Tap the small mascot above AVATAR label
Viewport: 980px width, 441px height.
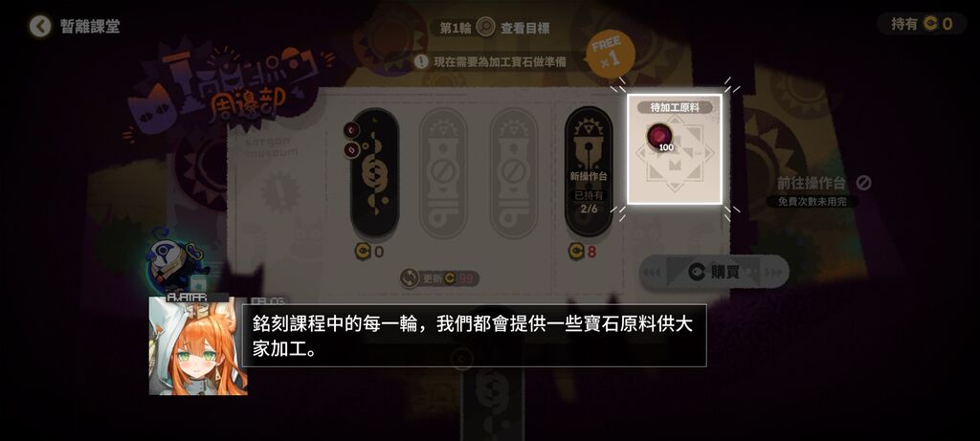(x=175, y=264)
